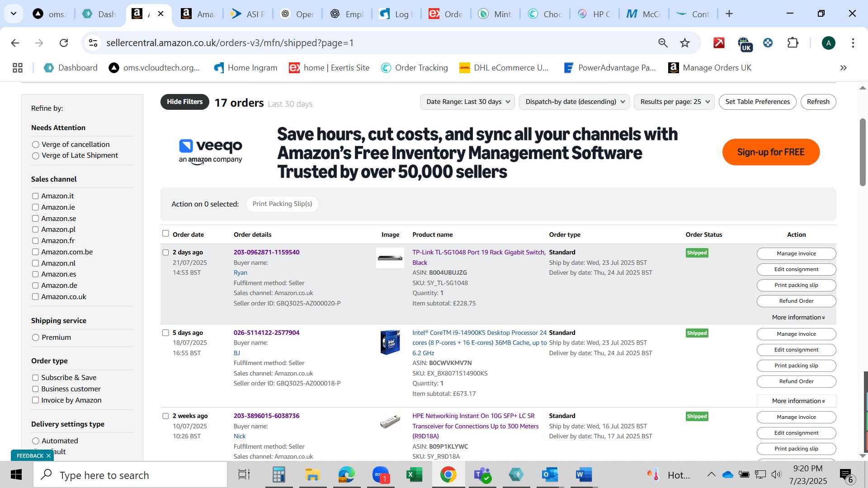
Task: Click the zoom magnifier icon in address bar
Action: tap(663, 43)
